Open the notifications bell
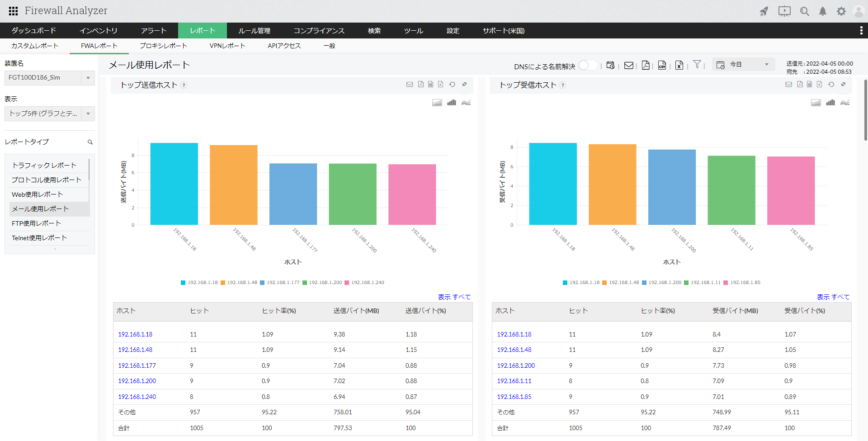 [x=822, y=11]
